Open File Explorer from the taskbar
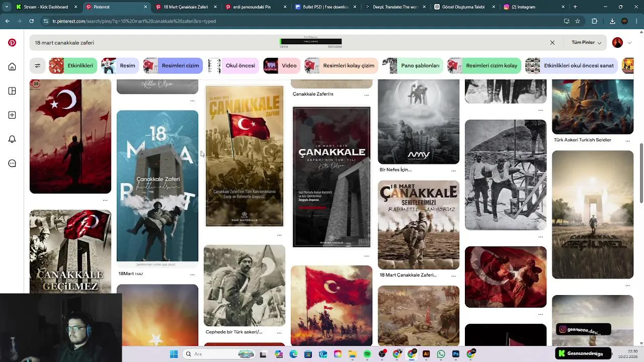This screenshot has width=644, height=362. tap(352, 354)
